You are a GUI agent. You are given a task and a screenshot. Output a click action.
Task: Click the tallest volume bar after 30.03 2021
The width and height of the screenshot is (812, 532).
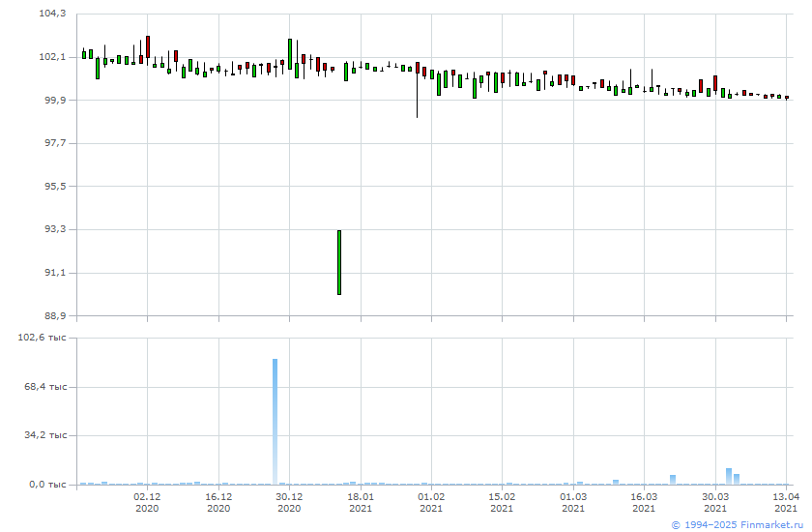[729, 477]
